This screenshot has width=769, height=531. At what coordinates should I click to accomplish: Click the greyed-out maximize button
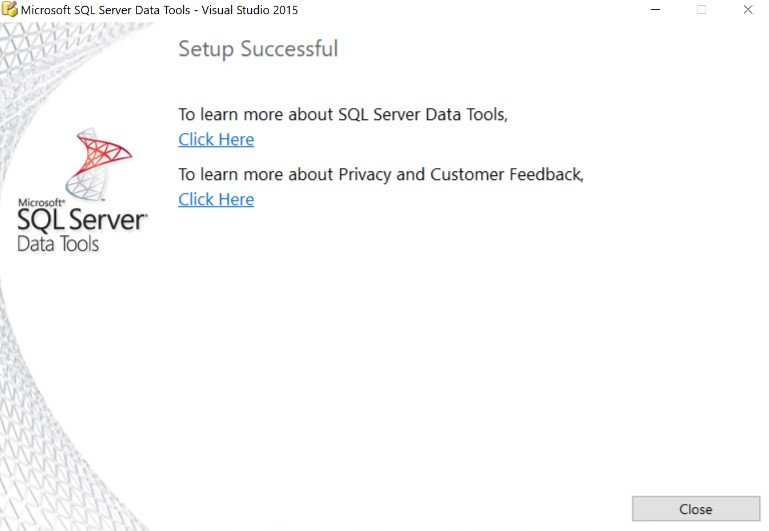tap(701, 10)
